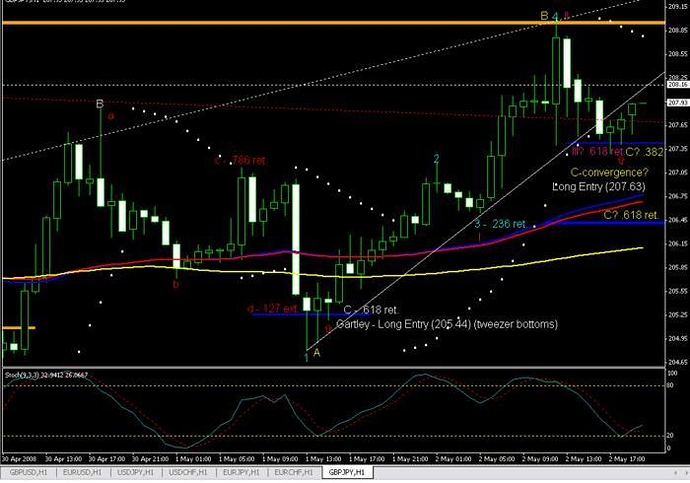Click the stochastic 20 level label

point(671,435)
